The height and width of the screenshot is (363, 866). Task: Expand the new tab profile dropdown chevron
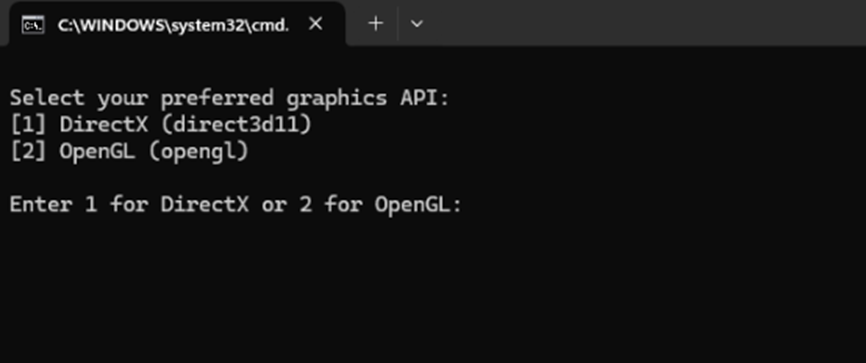pyautogui.click(x=417, y=24)
